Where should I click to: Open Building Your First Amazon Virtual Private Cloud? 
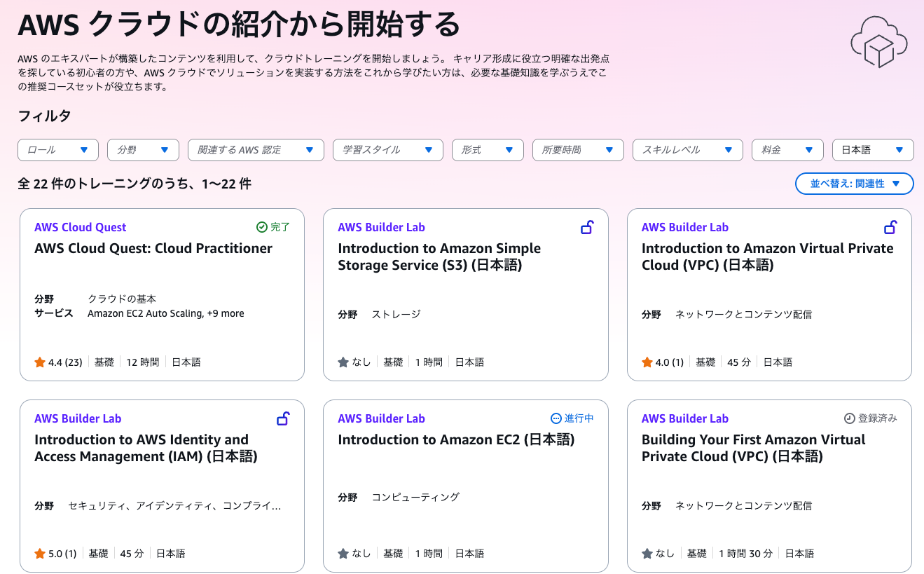pos(754,448)
